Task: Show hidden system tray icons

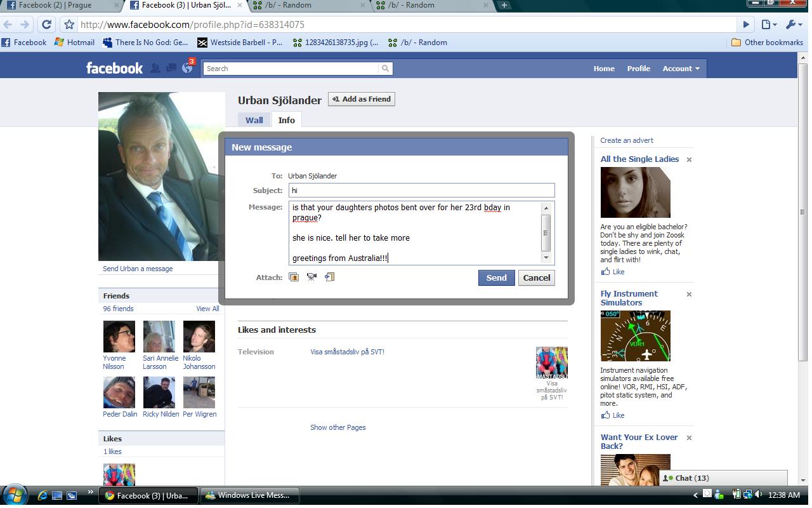Action: 696,495
